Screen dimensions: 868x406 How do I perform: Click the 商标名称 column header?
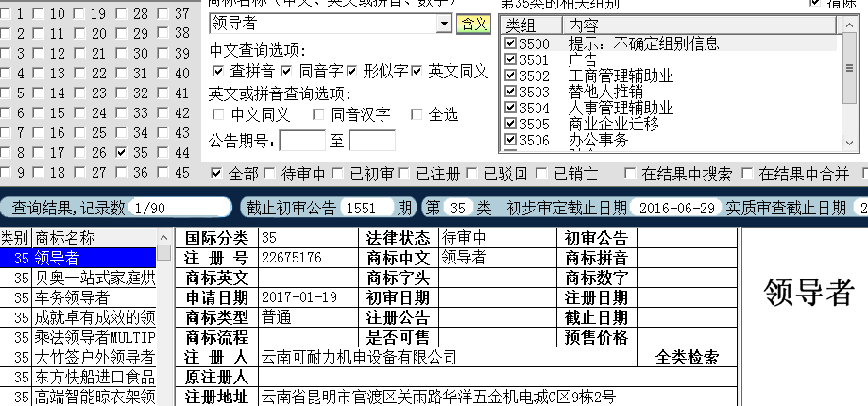(x=94, y=238)
